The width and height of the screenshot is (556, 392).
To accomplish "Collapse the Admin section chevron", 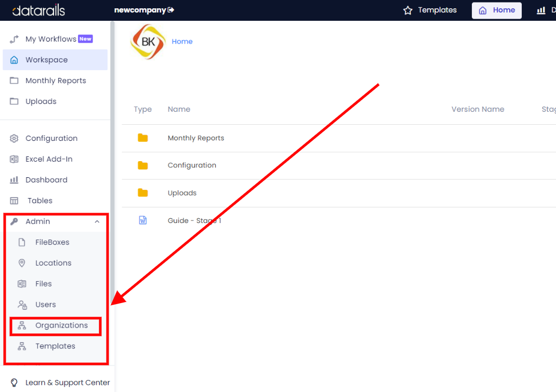I will 97,221.
